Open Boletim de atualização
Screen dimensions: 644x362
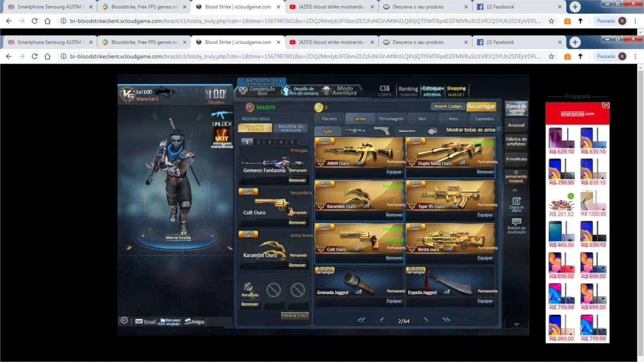click(516, 226)
